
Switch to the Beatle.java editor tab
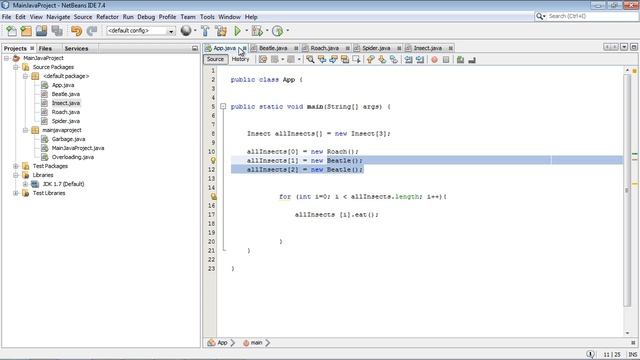[x=273, y=48]
